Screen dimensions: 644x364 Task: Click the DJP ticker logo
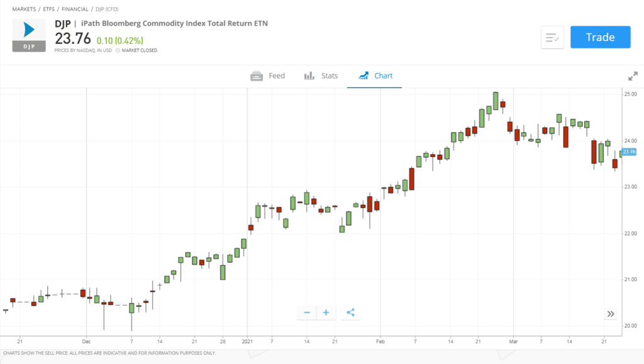tap(28, 35)
